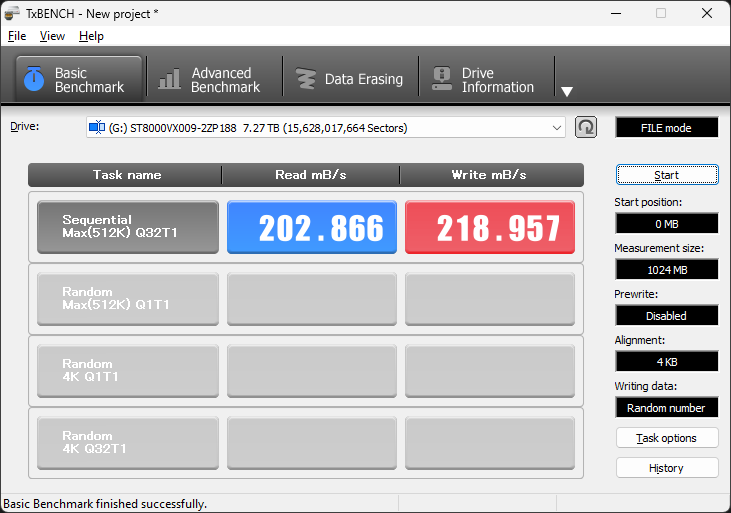Click the refresh drive list icon

coord(586,127)
